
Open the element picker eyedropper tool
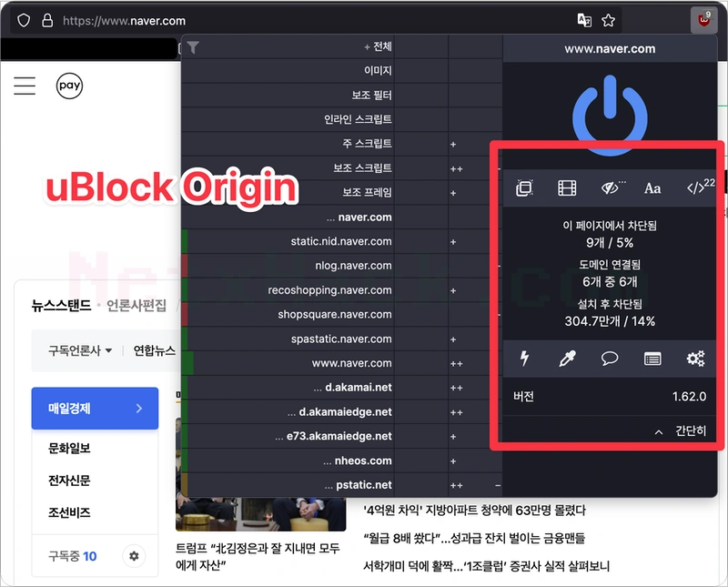click(566, 359)
